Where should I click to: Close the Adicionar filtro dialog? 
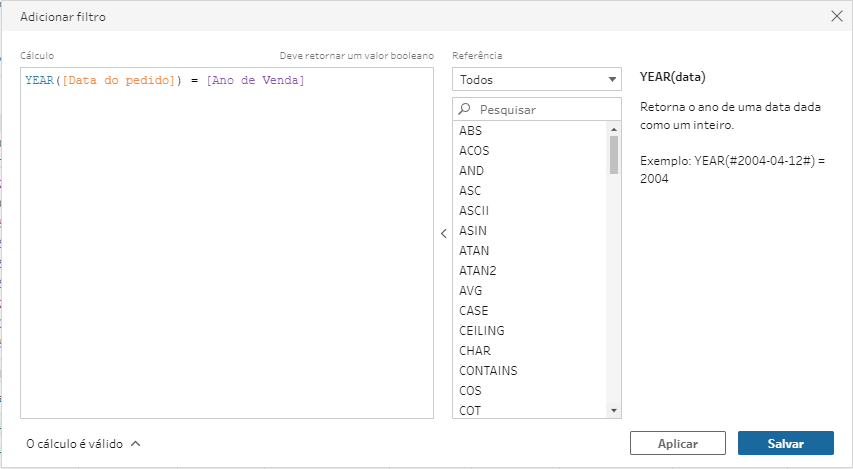[837, 16]
